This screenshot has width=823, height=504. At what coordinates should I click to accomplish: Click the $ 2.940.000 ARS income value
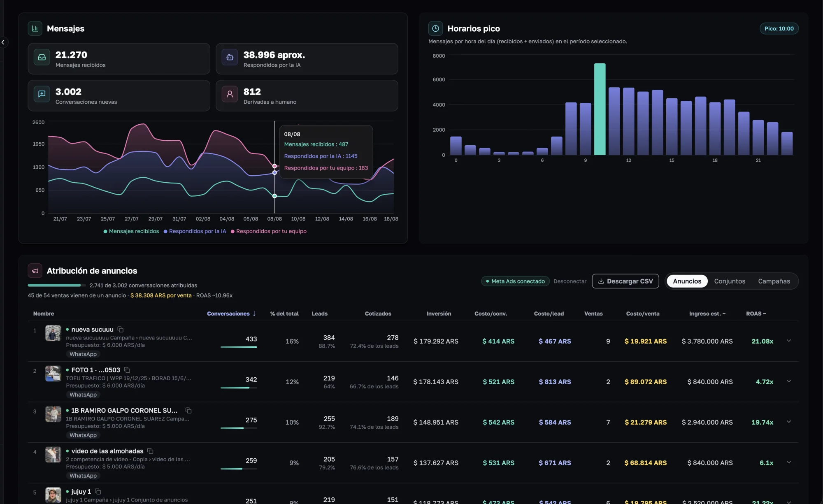click(x=707, y=422)
